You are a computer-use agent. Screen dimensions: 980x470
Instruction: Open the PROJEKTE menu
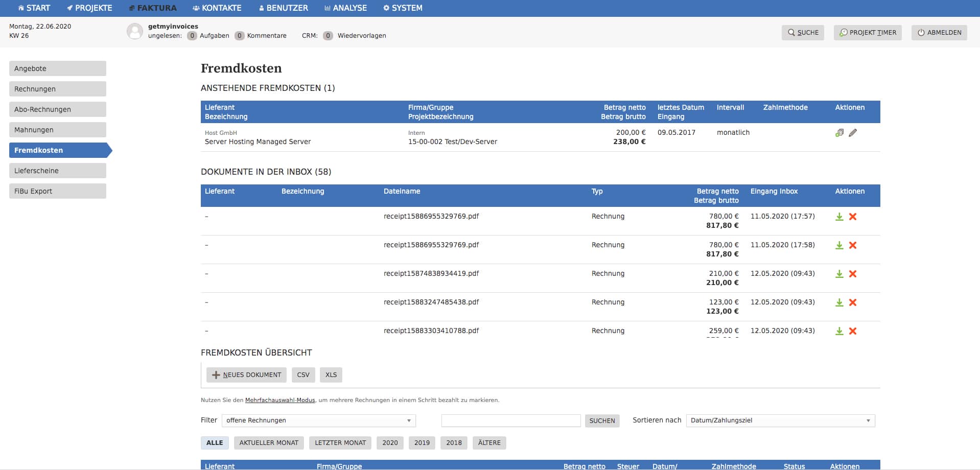click(x=89, y=8)
